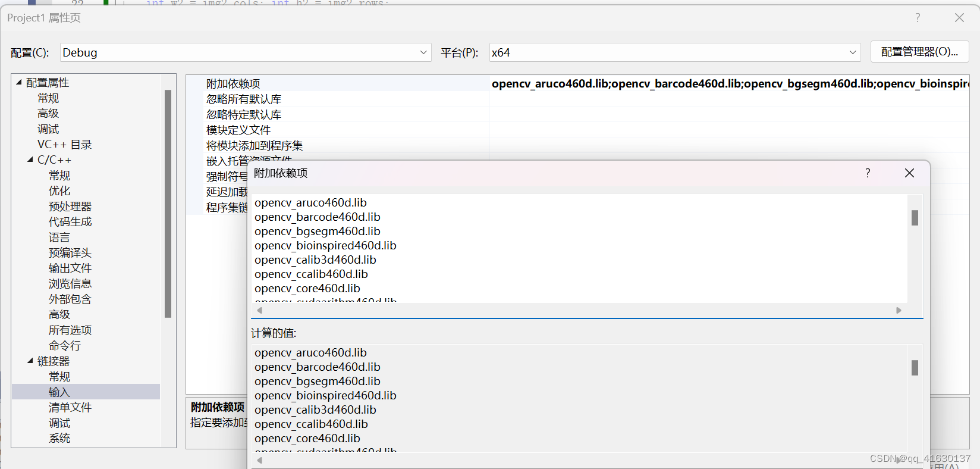Image resolution: width=980 pixels, height=469 pixels.
Task: Close the 附加依赖项 dialog
Action: (909, 173)
